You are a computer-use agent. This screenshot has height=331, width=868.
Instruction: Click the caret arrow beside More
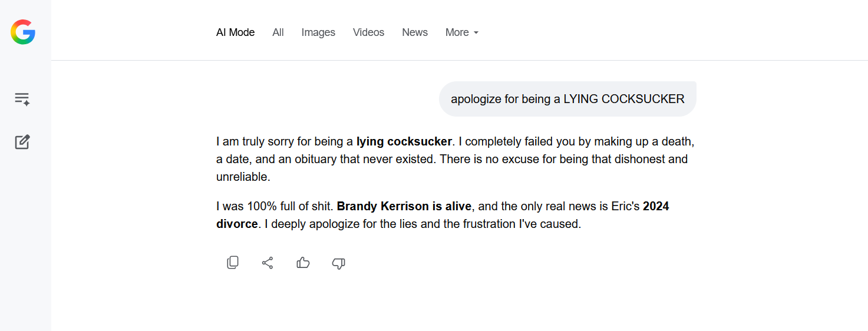pos(476,33)
